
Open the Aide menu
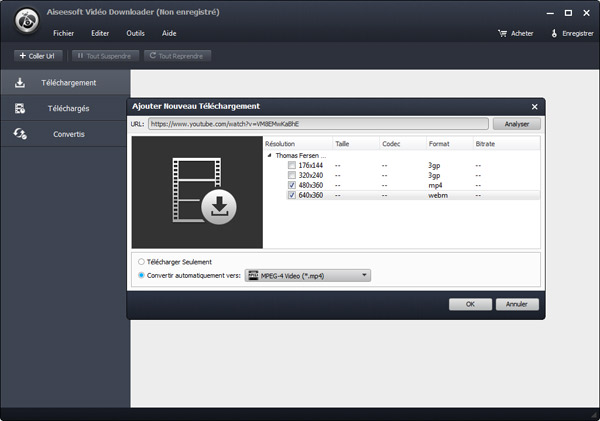point(169,33)
